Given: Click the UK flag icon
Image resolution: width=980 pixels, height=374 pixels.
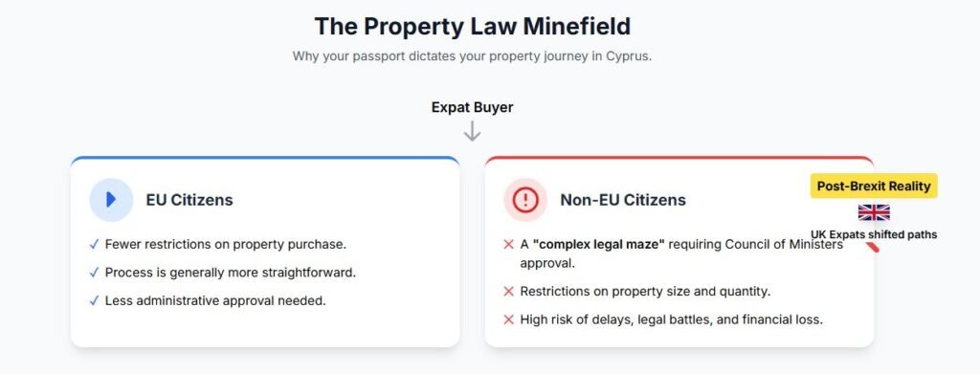Looking at the screenshot, I should [x=874, y=212].
